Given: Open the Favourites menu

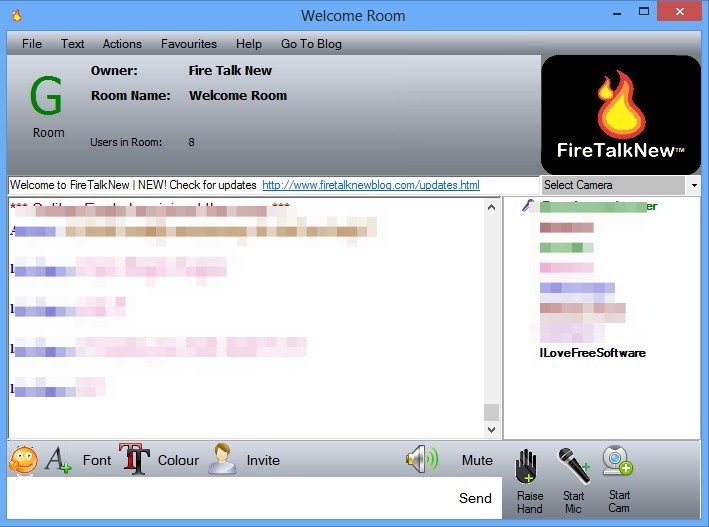Looking at the screenshot, I should tap(189, 44).
